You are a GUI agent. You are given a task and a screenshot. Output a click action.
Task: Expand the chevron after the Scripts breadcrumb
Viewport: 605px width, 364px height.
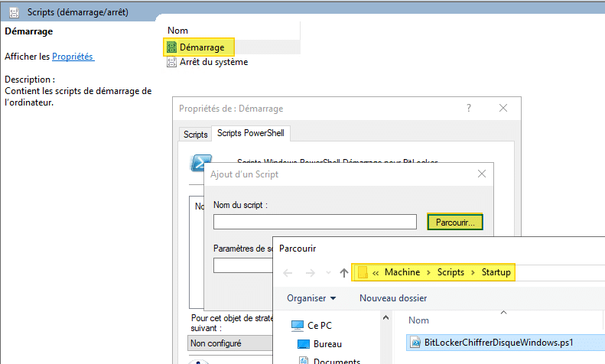[473, 272]
